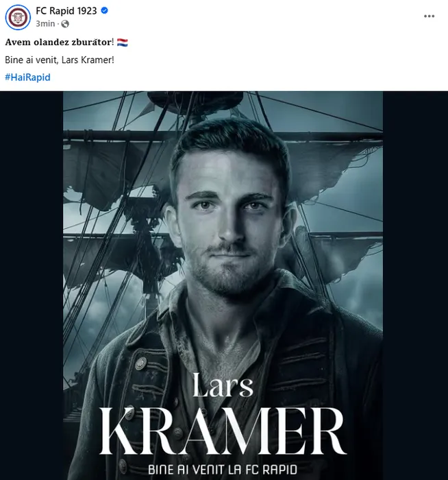
Task: Open the FC Rapid 1923 page name link
Action: pos(66,11)
